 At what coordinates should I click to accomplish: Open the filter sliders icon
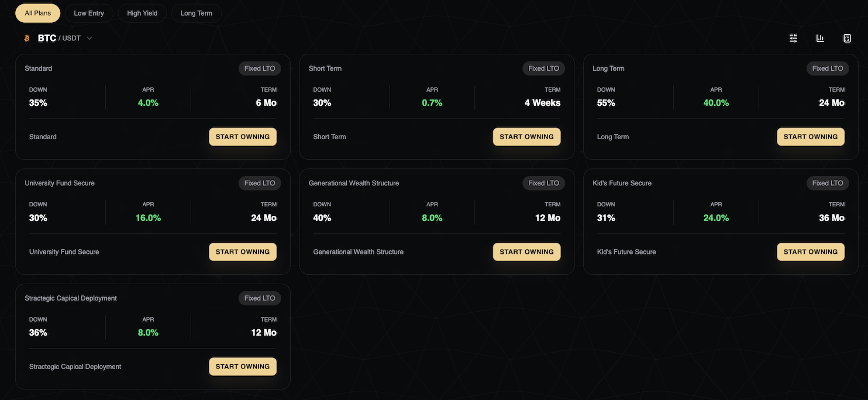pyautogui.click(x=793, y=38)
